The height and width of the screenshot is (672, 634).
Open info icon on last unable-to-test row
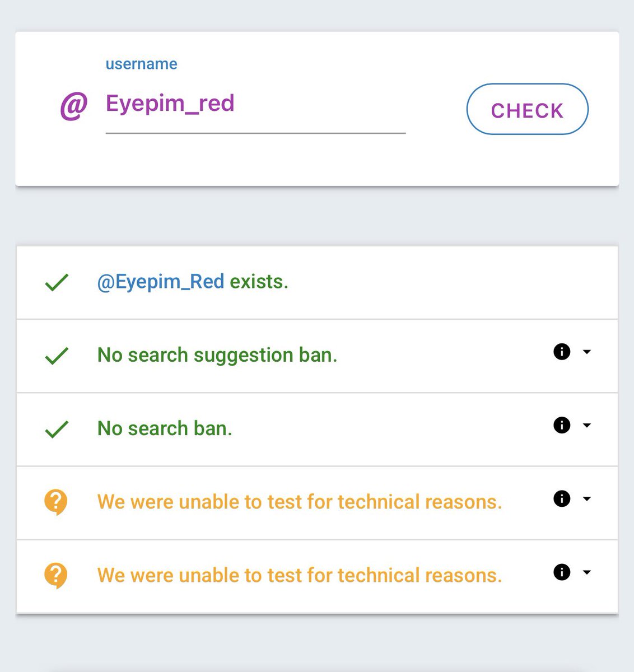(562, 572)
